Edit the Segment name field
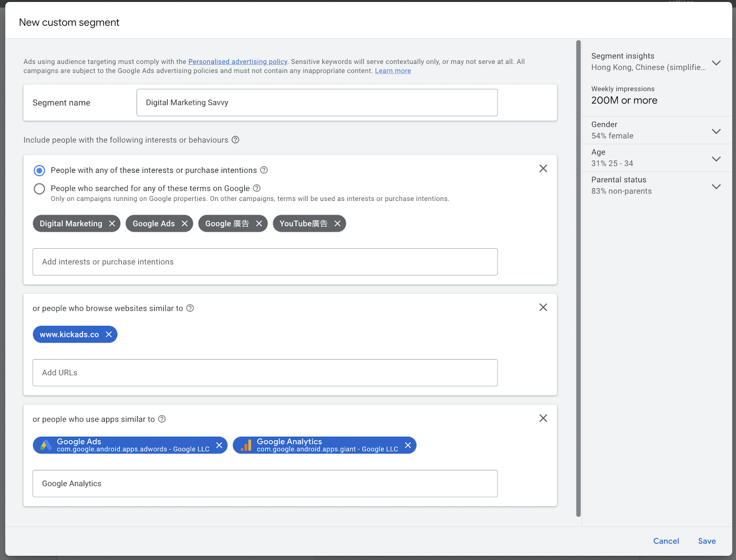This screenshot has width=736, height=560. (x=317, y=103)
